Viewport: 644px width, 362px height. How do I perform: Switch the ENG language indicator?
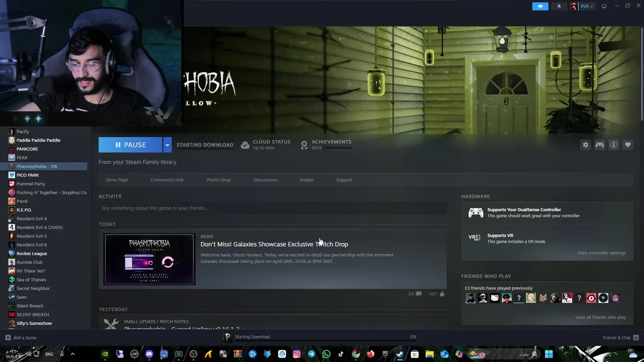coord(49,354)
